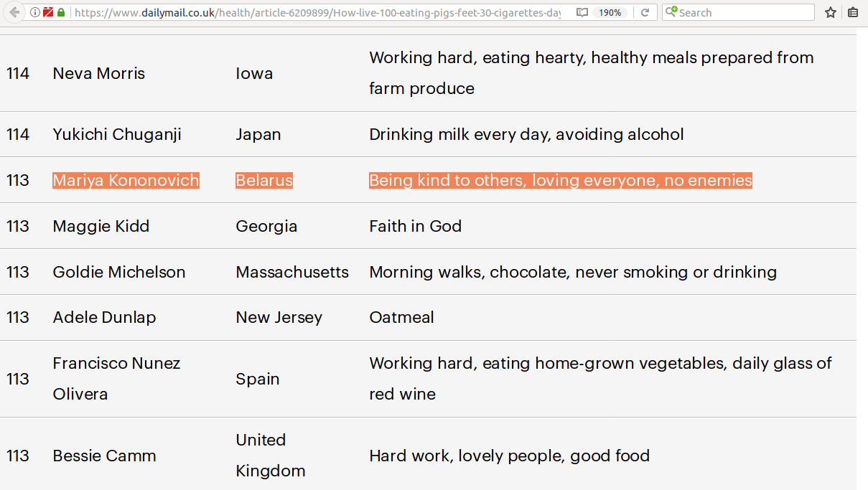Open the bookmarks list icon
The width and height of the screenshot is (868, 490).
(852, 12)
